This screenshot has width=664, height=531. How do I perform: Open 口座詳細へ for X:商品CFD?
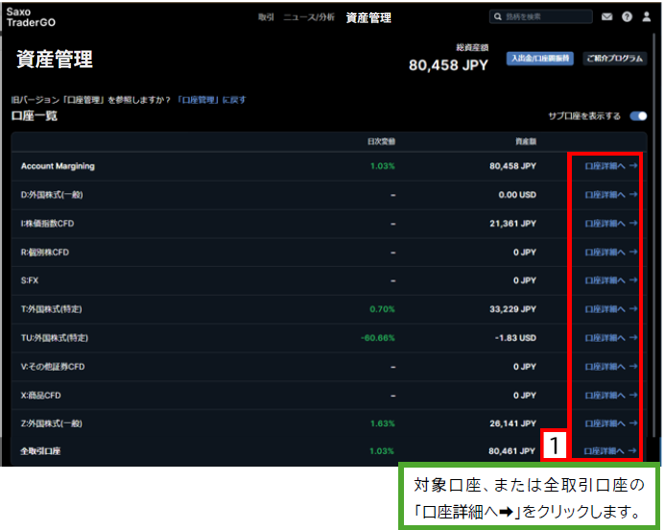pyautogui.click(x=611, y=395)
